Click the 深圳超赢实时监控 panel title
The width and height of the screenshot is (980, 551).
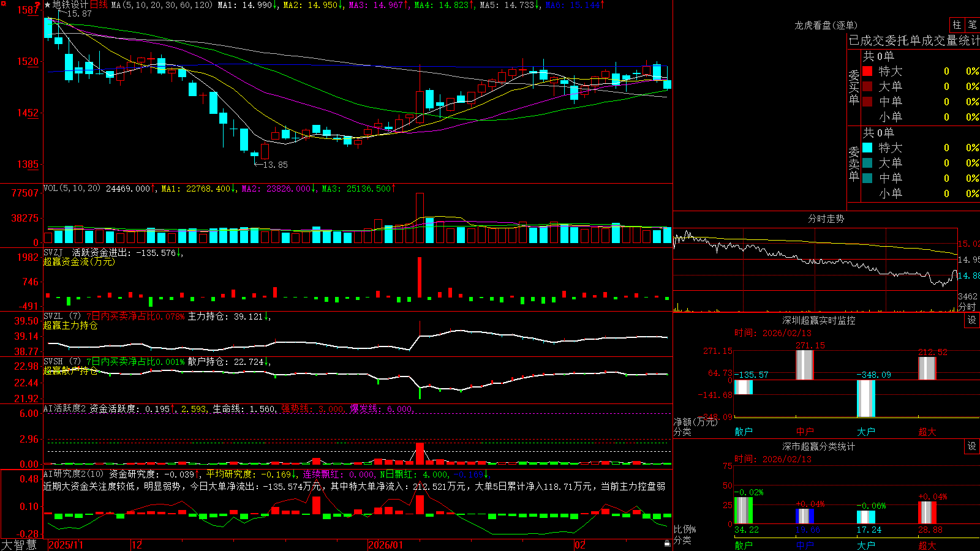819,320
